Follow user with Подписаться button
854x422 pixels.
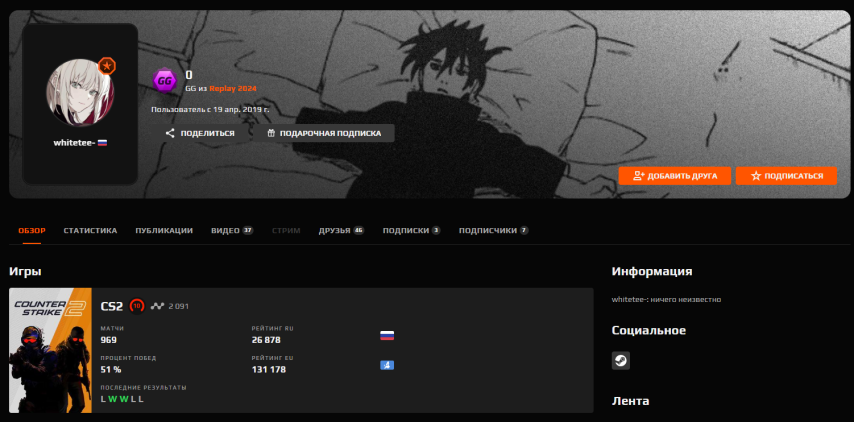pos(786,176)
